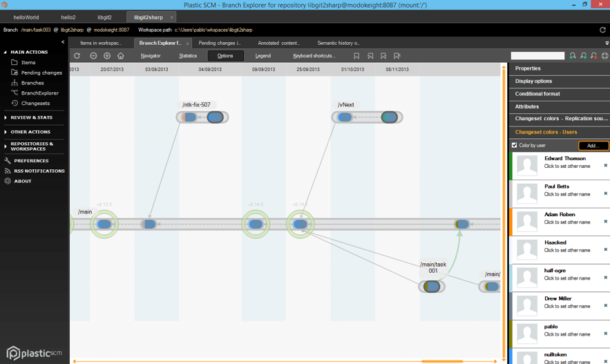Expand Other Actions section
610x364 pixels.
(x=6, y=132)
